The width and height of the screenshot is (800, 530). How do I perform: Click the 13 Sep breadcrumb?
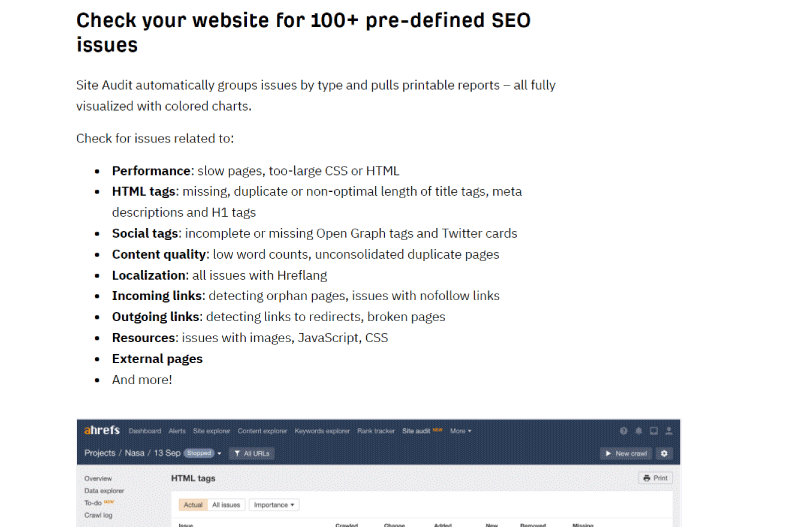tap(167, 453)
